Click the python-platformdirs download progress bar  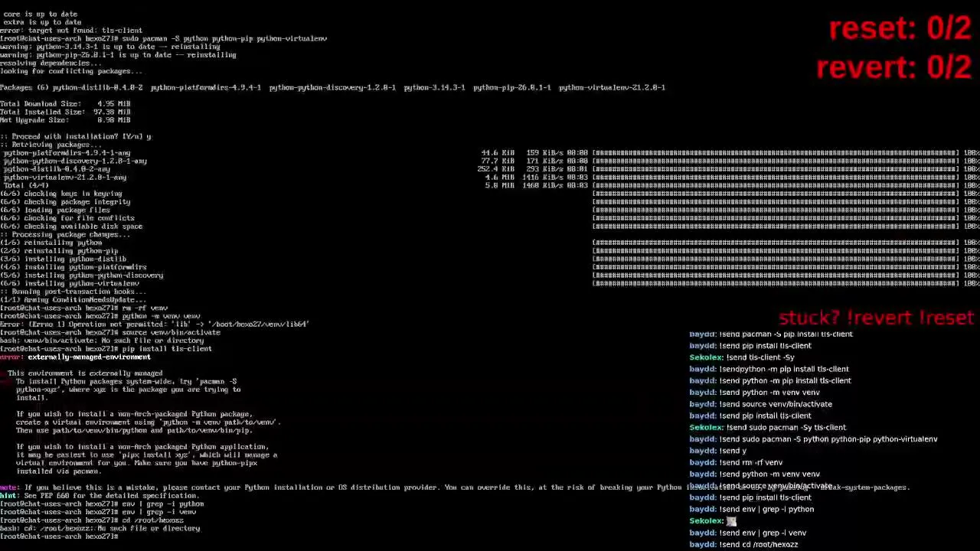(775, 153)
